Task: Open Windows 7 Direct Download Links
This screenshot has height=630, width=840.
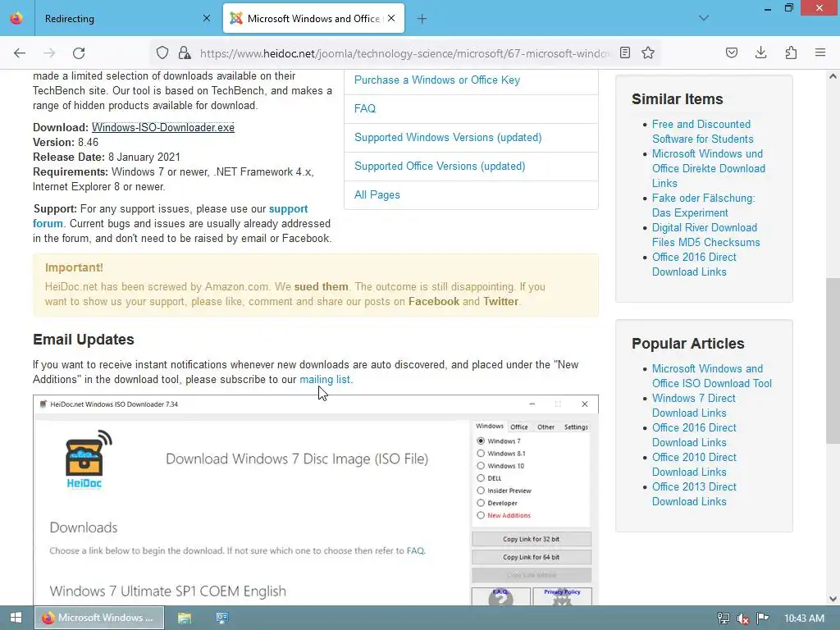Action: tap(694, 405)
